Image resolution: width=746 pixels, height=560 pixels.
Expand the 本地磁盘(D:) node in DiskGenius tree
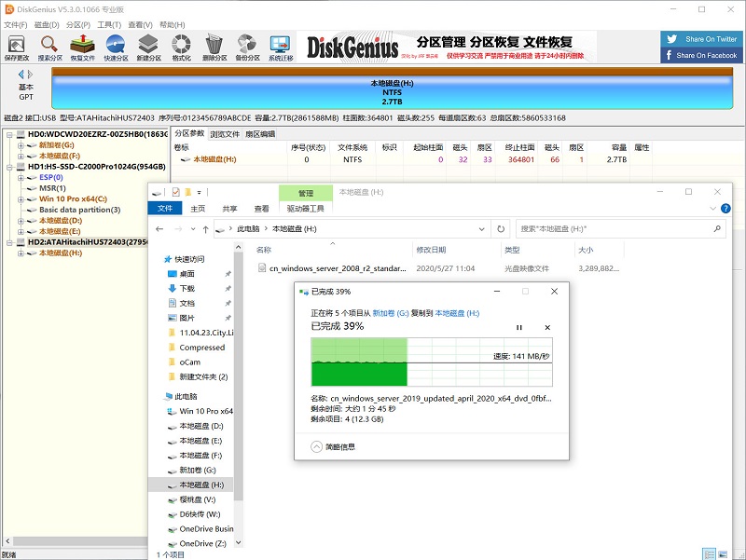21,221
